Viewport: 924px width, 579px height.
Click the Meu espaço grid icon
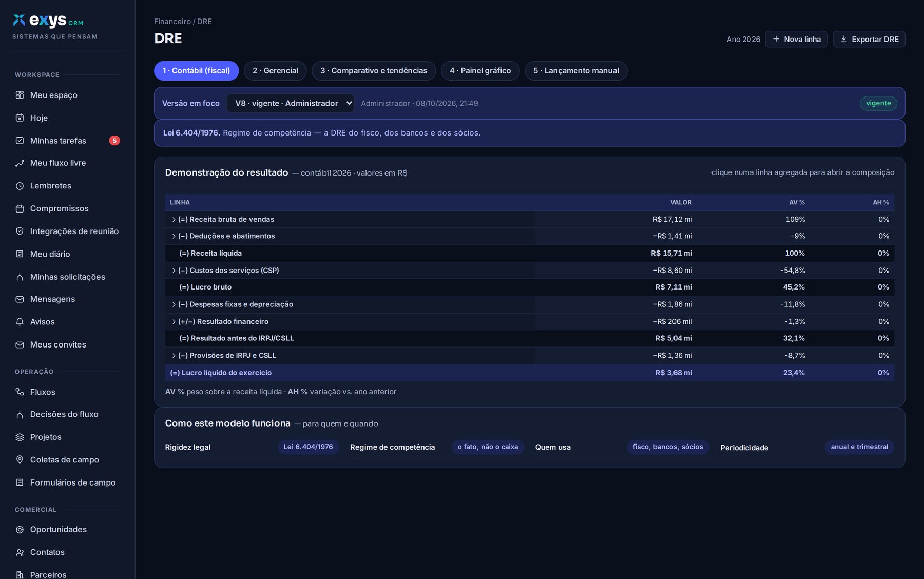click(20, 95)
